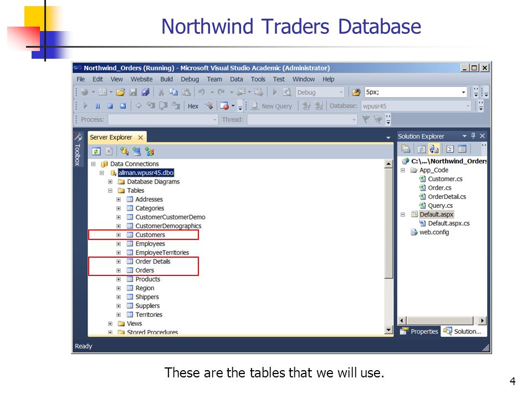
Task: Open the Process dropdown
Action: 215,120
